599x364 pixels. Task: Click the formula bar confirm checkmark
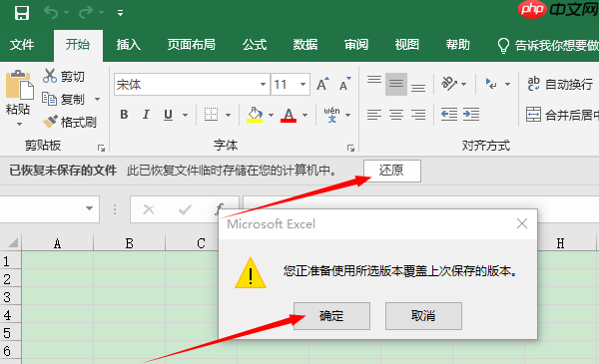coord(185,209)
